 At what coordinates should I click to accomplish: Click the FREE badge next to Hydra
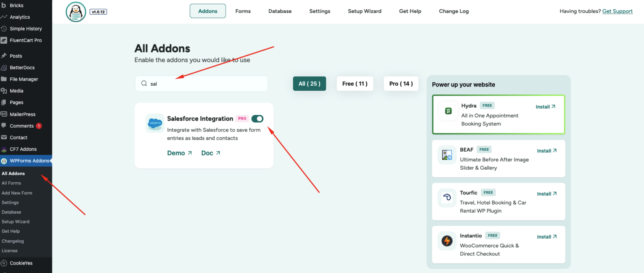point(487,105)
